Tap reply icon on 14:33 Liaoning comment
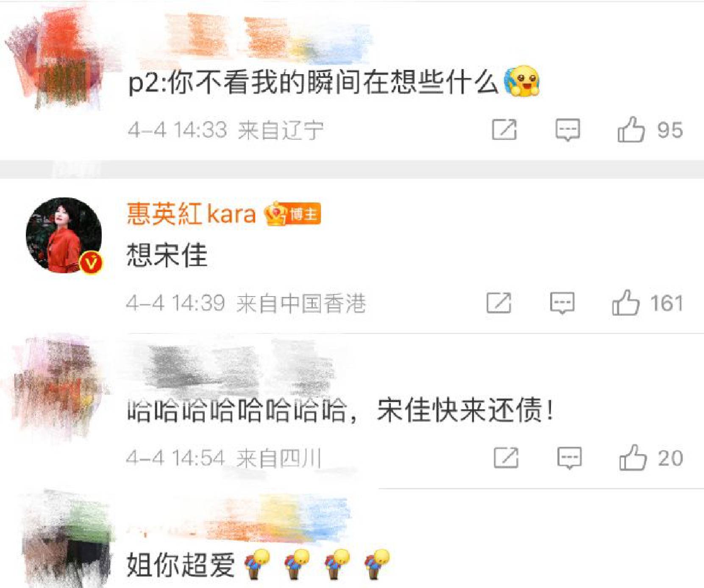704x588 pixels. click(x=568, y=129)
